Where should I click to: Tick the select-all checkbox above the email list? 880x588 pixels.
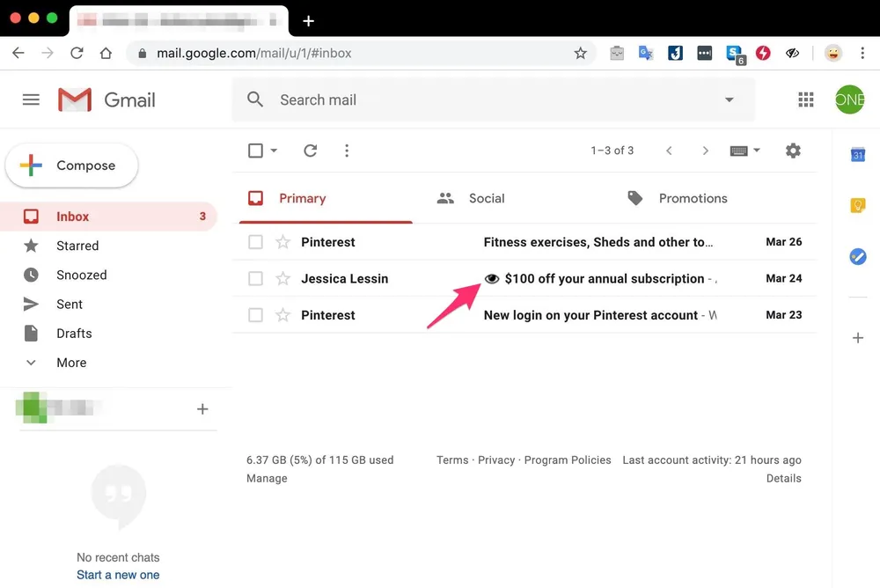pos(253,151)
